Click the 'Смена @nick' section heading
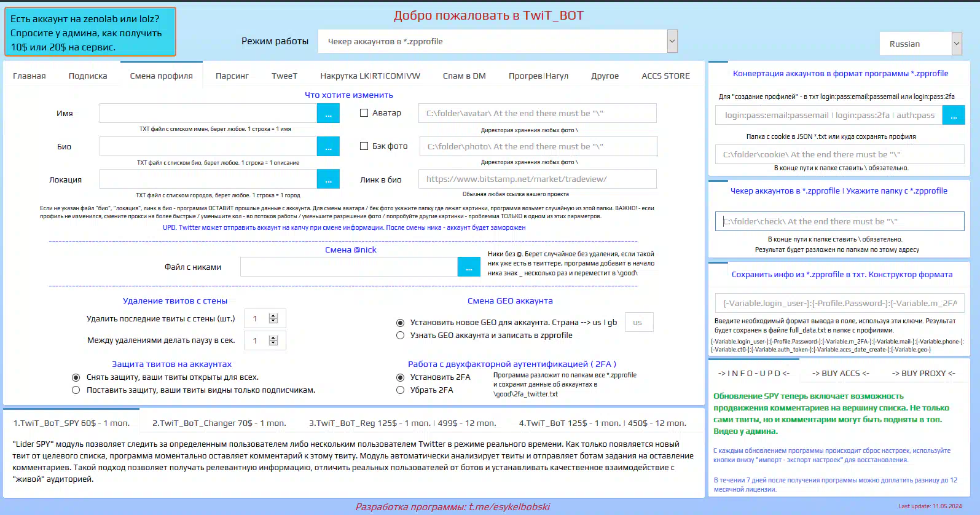Viewport: 980px width, 515px height. (x=351, y=250)
